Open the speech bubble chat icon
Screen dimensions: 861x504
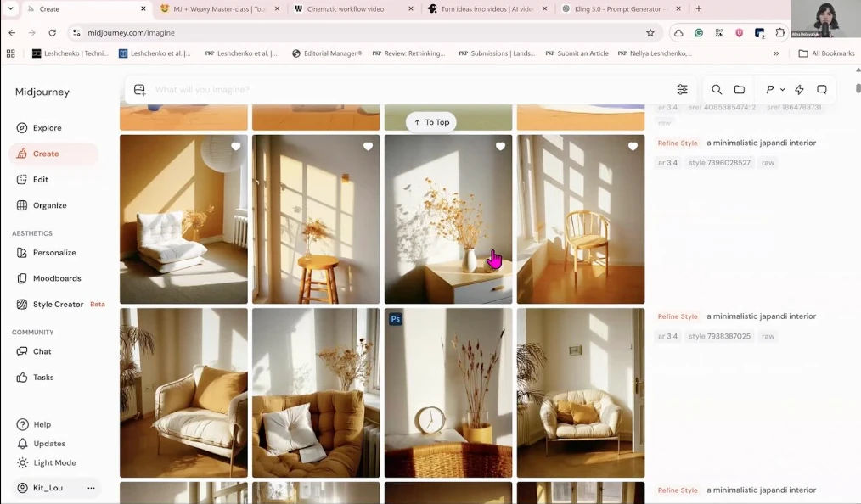pos(822,90)
